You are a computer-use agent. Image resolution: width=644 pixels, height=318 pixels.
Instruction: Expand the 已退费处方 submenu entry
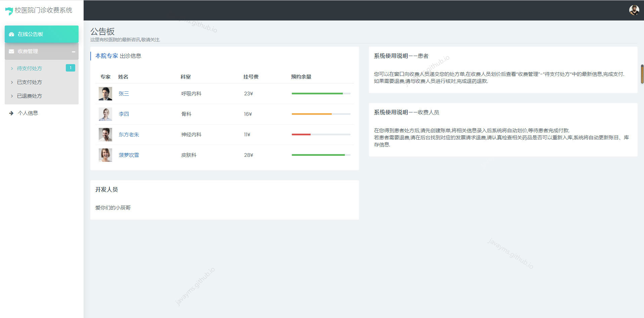[30, 96]
